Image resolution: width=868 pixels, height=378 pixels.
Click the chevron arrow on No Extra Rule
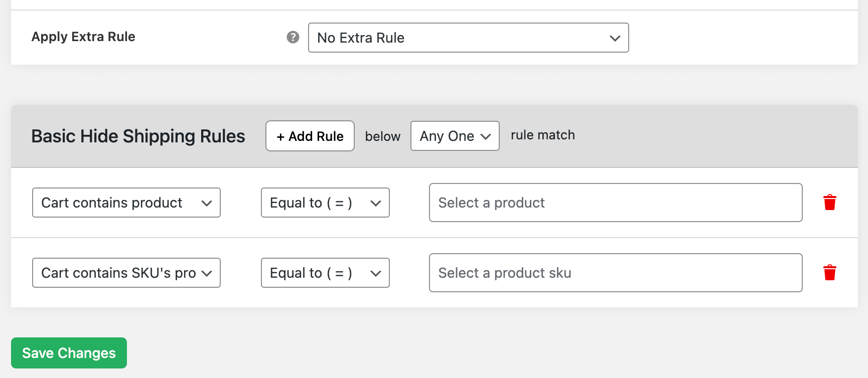click(x=615, y=38)
